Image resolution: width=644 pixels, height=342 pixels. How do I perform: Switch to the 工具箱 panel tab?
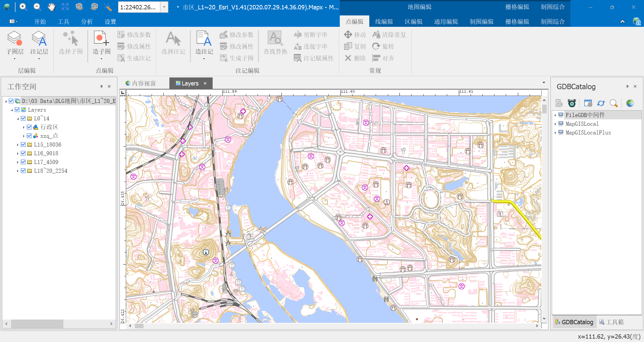pyautogui.click(x=611, y=322)
